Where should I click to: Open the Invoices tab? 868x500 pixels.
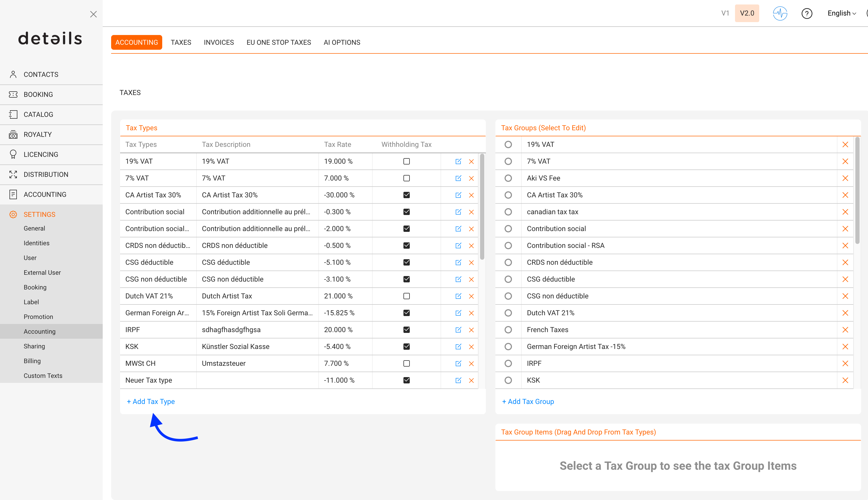click(219, 42)
